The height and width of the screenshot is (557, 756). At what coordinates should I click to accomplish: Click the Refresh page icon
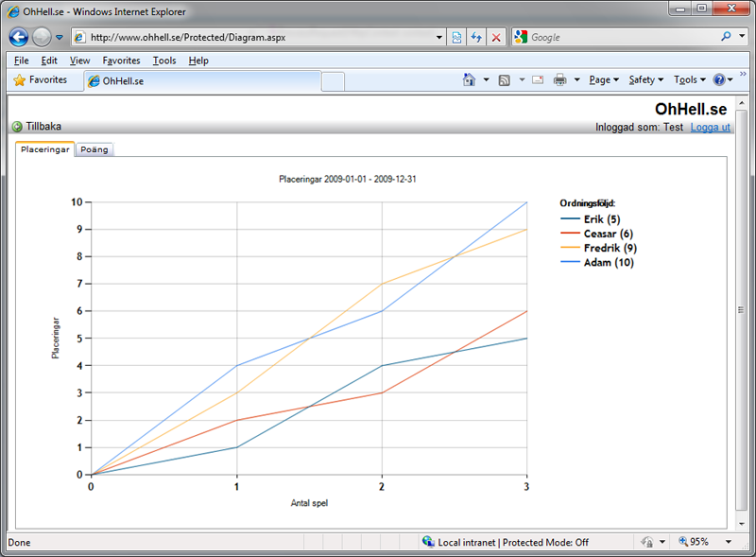pos(476,38)
